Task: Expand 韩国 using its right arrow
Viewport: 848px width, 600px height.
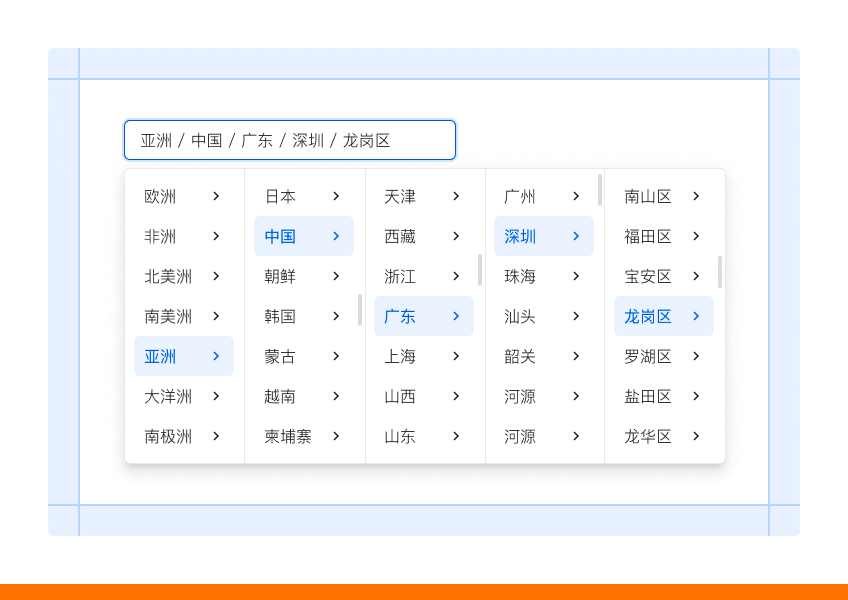Action: pyautogui.click(x=336, y=316)
